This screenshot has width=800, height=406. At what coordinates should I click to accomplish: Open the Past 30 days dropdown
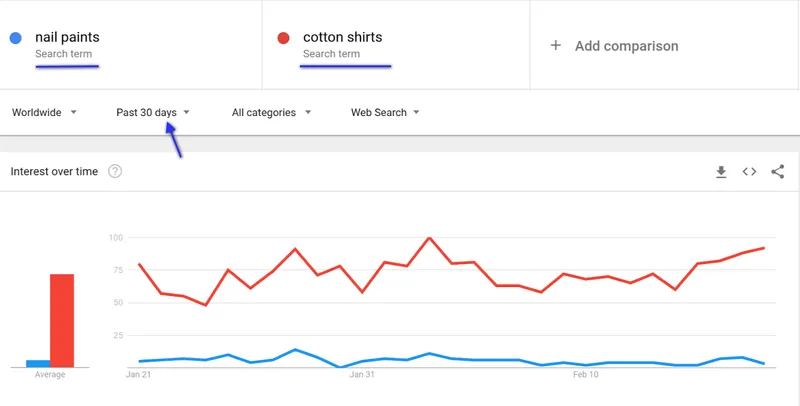click(153, 112)
